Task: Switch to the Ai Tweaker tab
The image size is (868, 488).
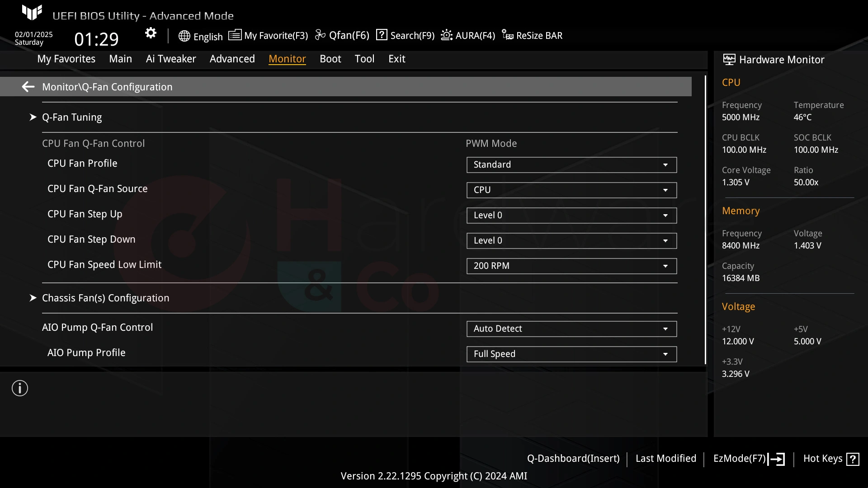Action: click(x=171, y=59)
